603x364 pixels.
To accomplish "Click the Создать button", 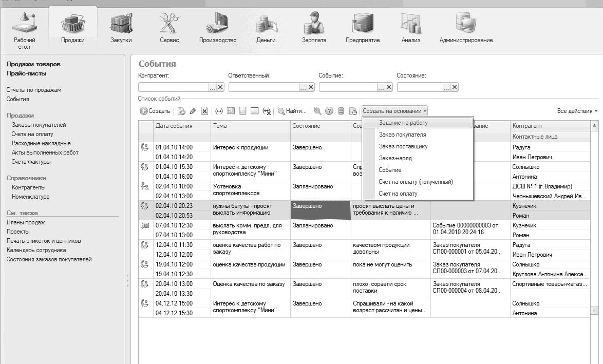I will pyautogui.click(x=155, y=111).
